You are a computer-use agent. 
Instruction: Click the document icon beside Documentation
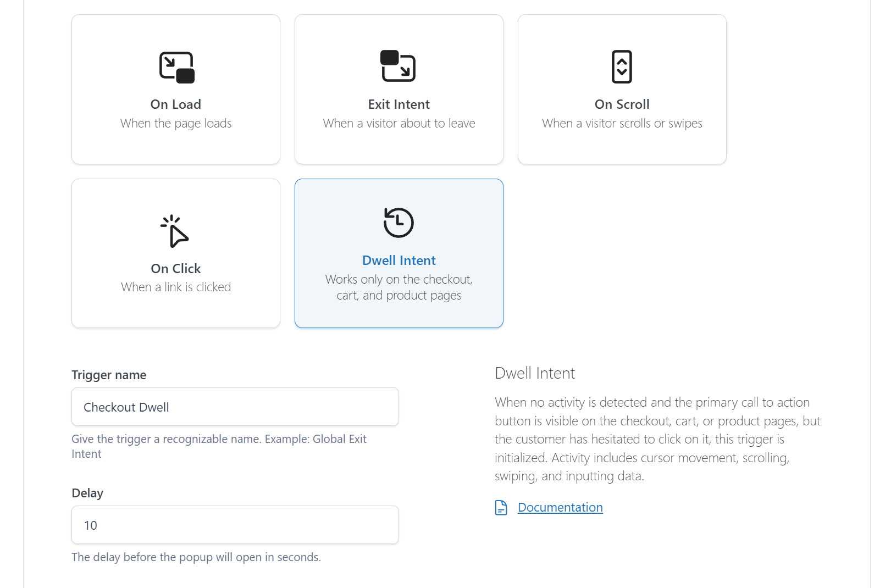(501, 507)
